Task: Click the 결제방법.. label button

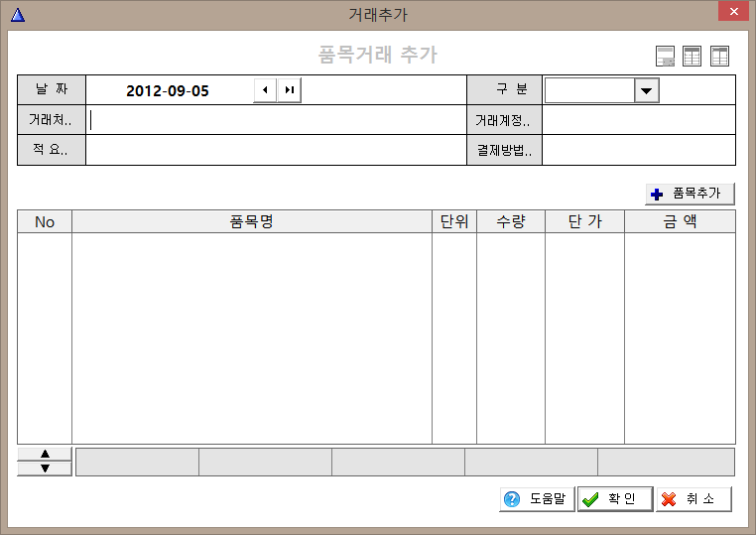Action: [504, 150]
